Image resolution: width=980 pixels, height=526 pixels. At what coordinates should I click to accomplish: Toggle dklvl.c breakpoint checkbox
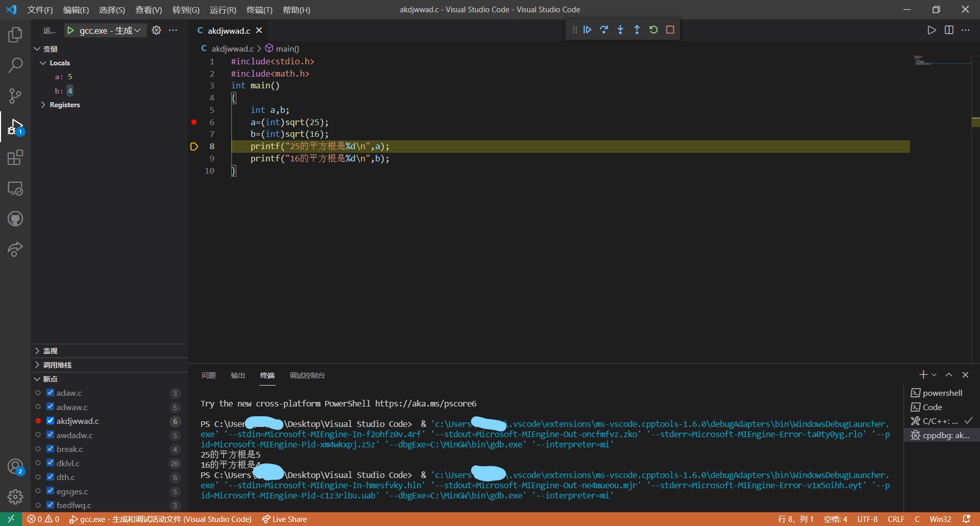[50, 463]
